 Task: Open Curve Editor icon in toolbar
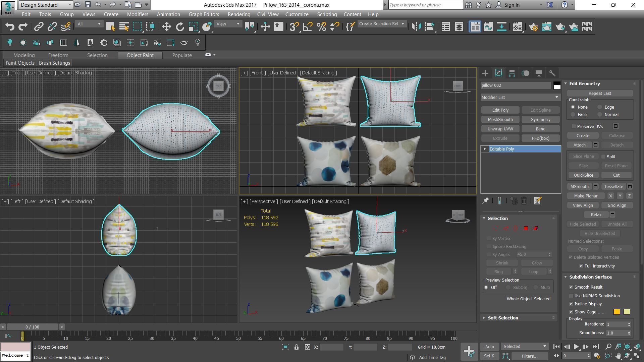point(488,27)
